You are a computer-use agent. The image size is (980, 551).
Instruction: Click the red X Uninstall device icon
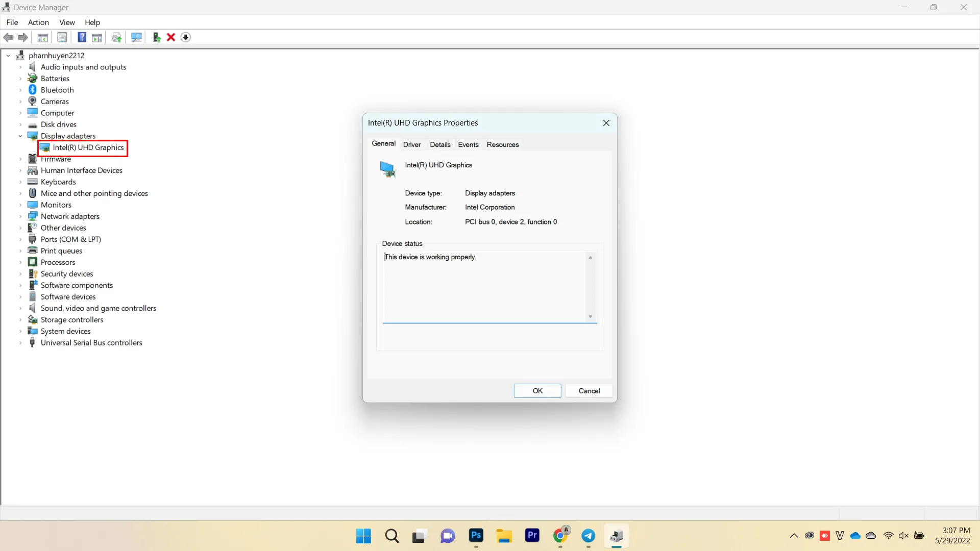(x=171, y=37)
